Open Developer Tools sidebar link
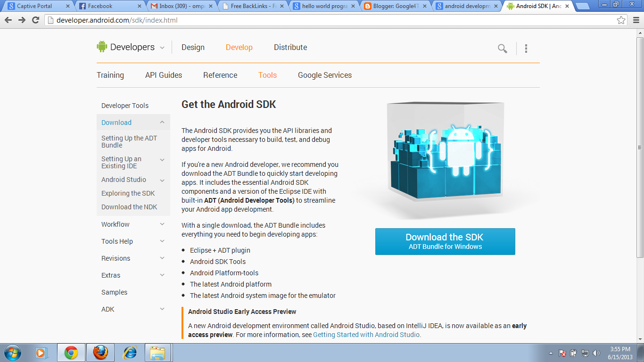 click(x=125, y=106)
